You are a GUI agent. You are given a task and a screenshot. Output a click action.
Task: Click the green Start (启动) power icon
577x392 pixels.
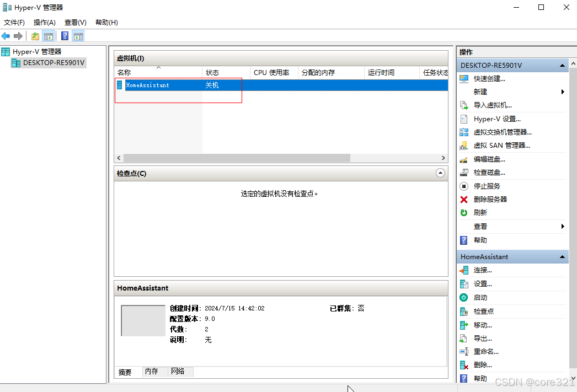pos(464,298)
